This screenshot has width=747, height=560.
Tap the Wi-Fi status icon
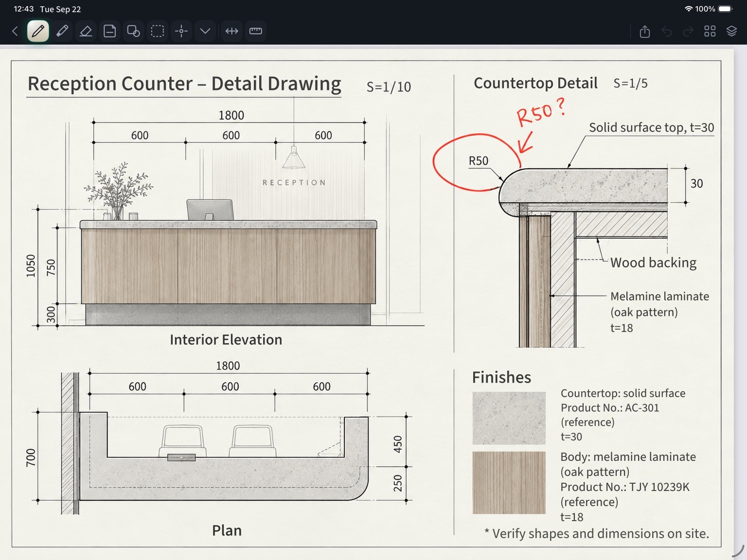(x=688, y=9)
